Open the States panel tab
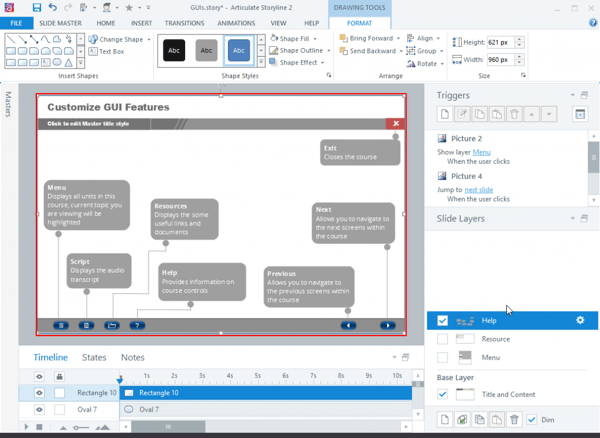600x438 pixels. point(94,357)
